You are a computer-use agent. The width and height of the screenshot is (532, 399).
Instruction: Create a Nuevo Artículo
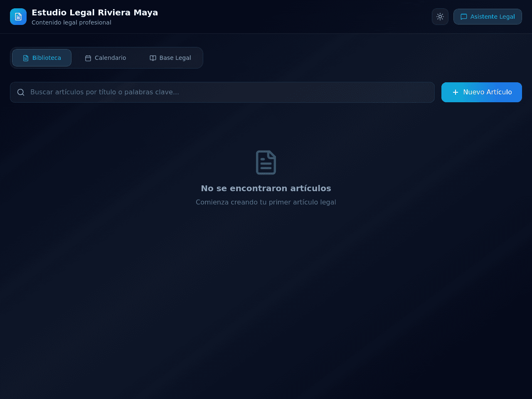point(482,92)
